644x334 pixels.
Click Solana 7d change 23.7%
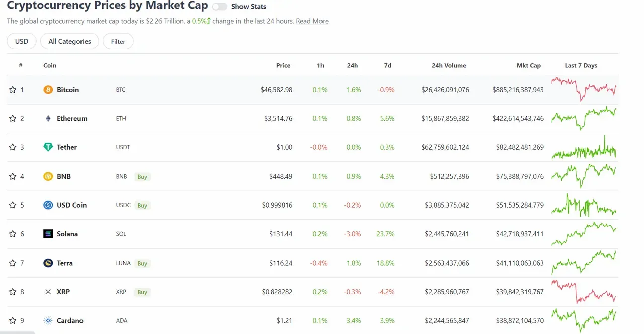click(x=385, y=234)
